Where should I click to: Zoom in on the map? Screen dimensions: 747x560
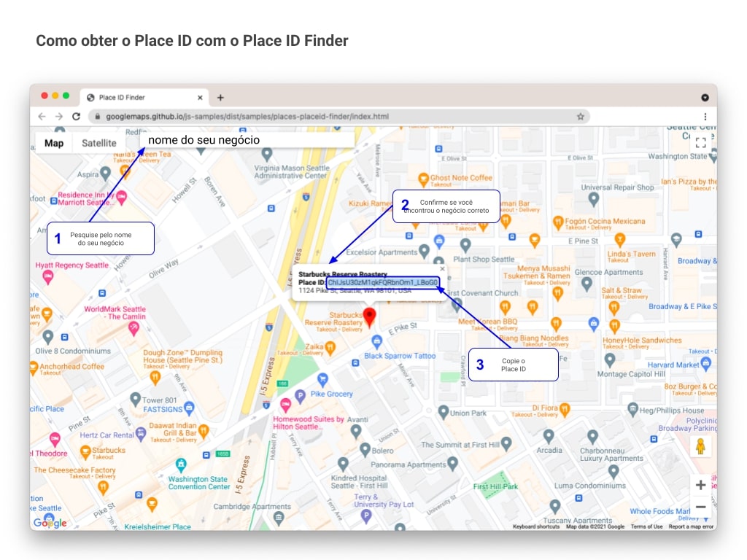point(700,485)
